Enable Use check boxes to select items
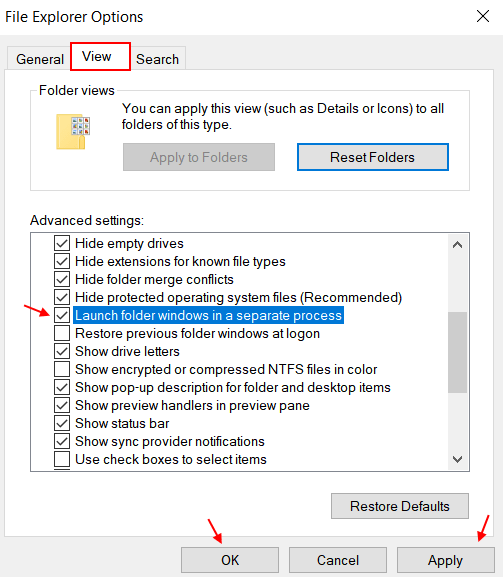Image resolution: width=503 pixels, height=577 pixels. (x=62, y=459)
